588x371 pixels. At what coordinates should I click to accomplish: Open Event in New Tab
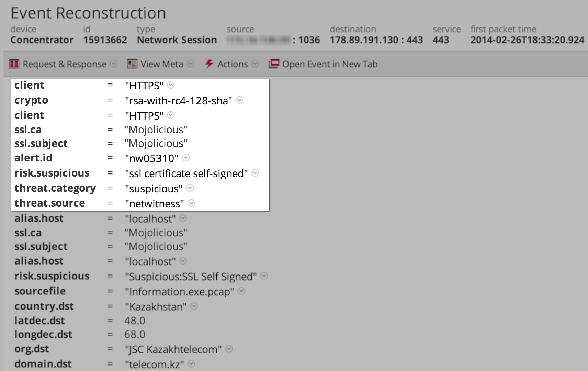(x=329, y=64)
